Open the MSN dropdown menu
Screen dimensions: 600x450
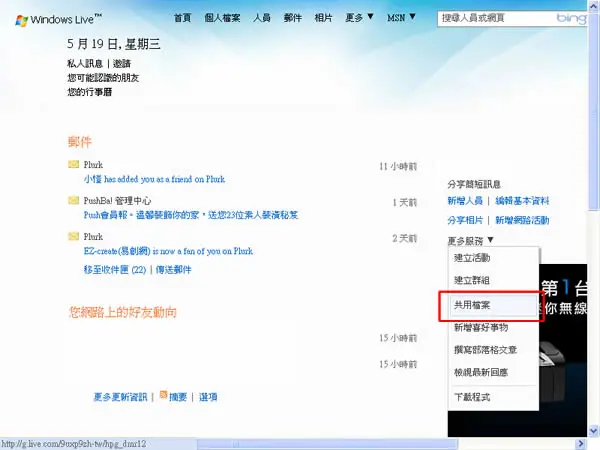[401, 18]
